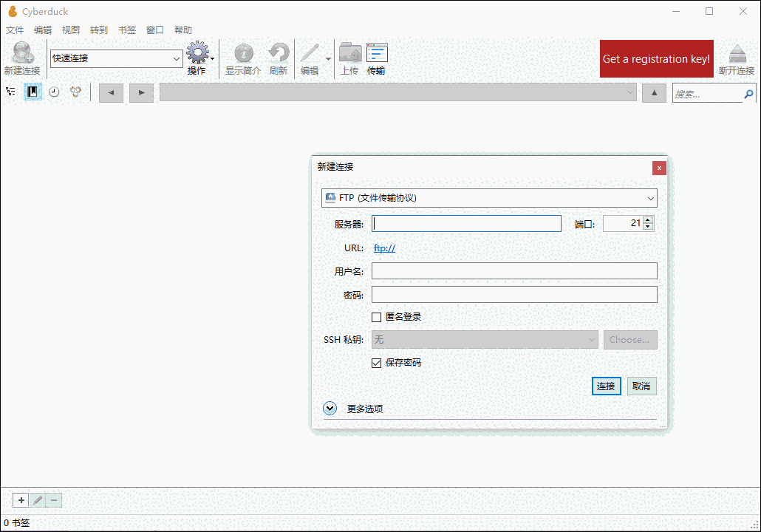Image resolution: width=761 pixels, height=532 pixels.
Task: Expand 更多选项 section
Action: click(x=330, y=409)
